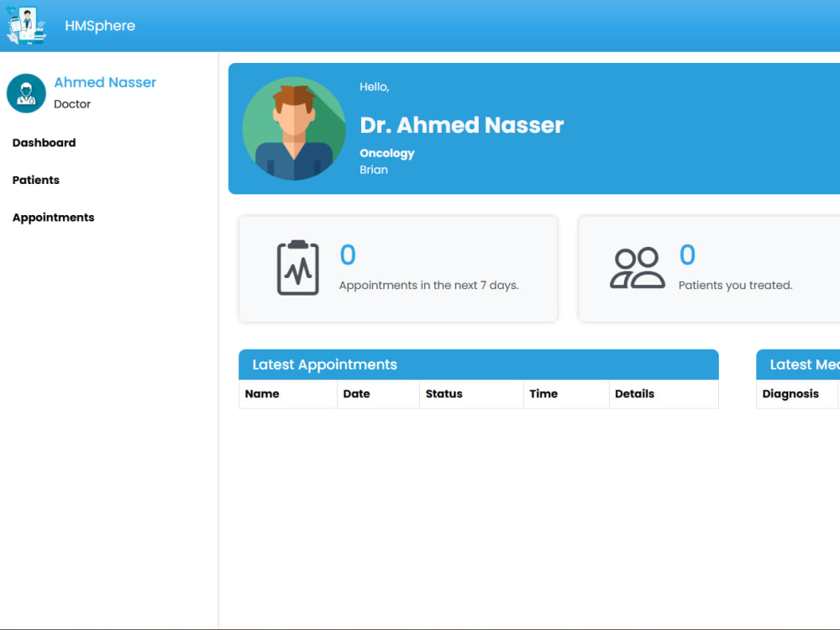840x630 pixels.
Task: Open Appointments in the sidebar
Action: click(x=54, y=218)
